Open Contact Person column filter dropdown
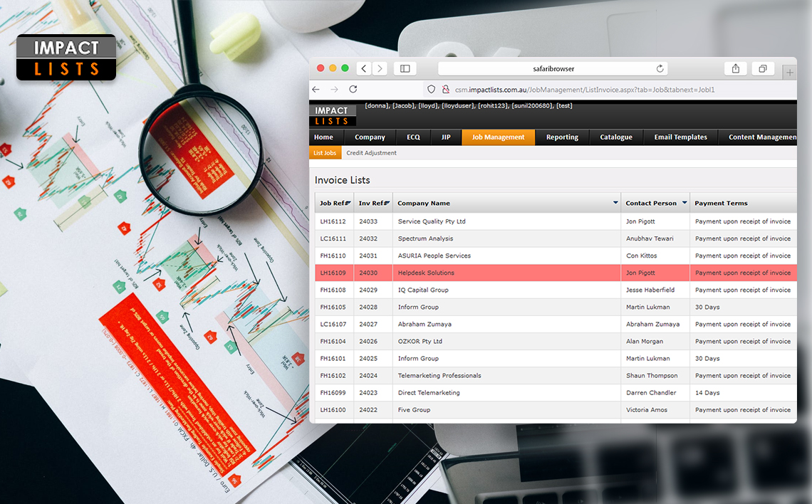Viewport: 812px width, 504px height. (x=685, y=202)
